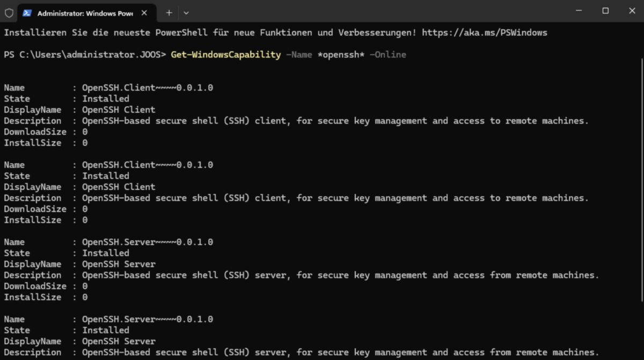Image resolution: width=644 pixels, height=360 pixels.
Task: Click the administrator shield icon in title bar
Action: [9, 12]
